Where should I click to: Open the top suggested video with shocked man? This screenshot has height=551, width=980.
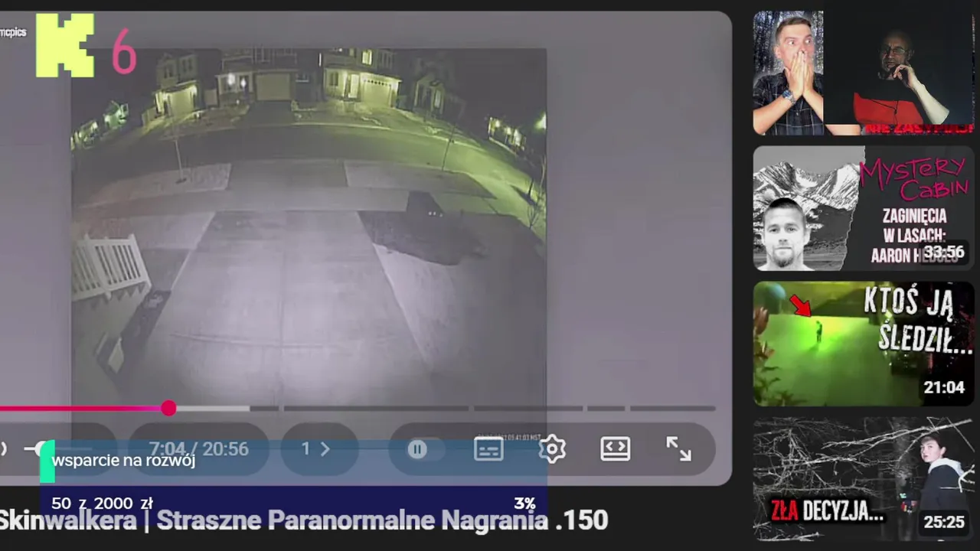click(x=864, y=73)
